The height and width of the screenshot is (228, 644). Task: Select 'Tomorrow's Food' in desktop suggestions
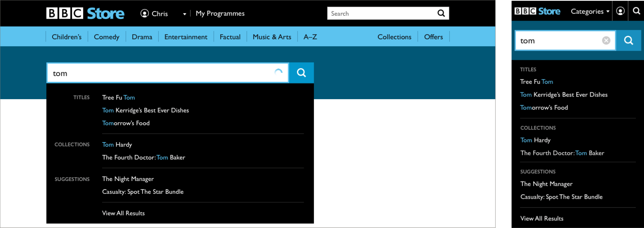click(x=126, y=123)
